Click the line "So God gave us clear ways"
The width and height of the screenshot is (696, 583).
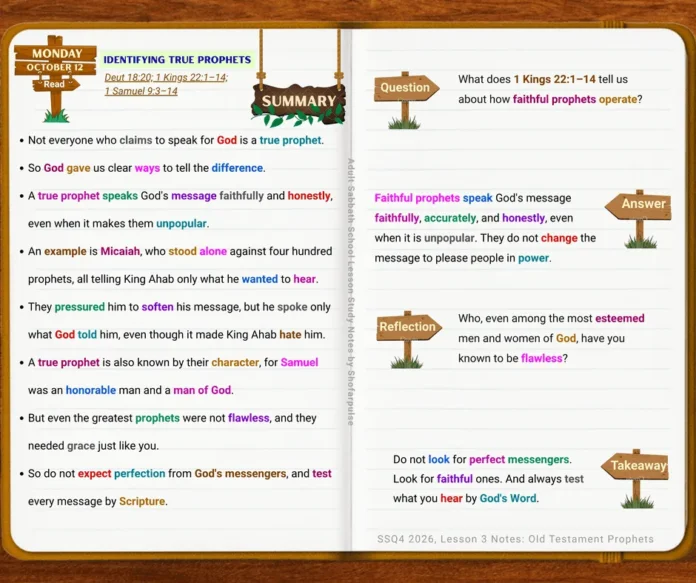[146, 168]
